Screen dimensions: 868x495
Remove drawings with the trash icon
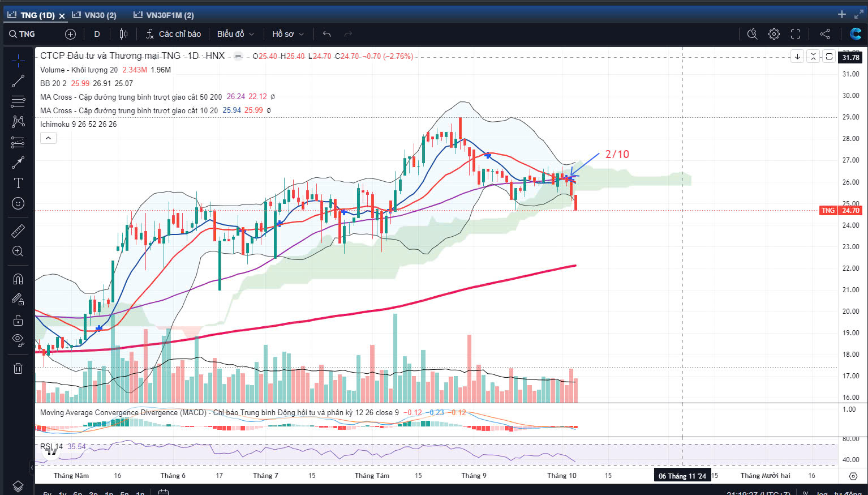pos(18,368)
